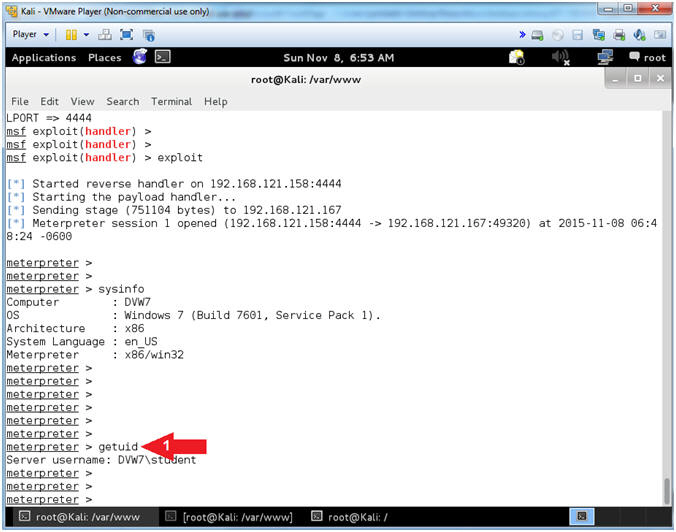Click the 'Windows 7 (Build 7601' OS line
Image resolution: width=676 pixels, height=532 pixels.
[193, 316]
